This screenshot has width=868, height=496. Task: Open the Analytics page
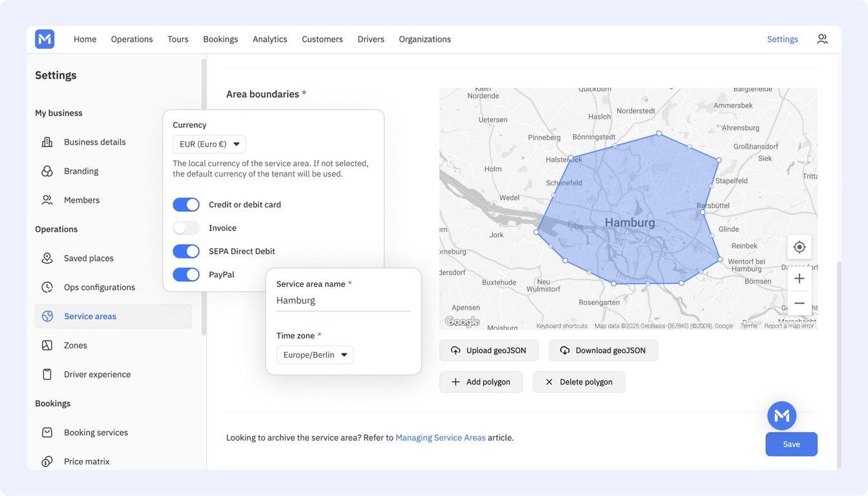[x=270, y=39]
